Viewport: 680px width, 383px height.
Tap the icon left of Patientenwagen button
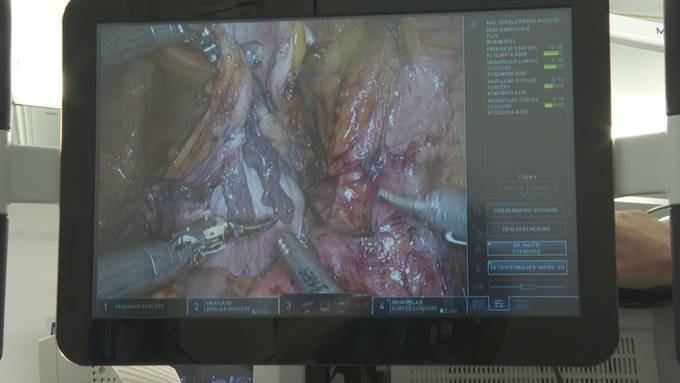(478, 268)
